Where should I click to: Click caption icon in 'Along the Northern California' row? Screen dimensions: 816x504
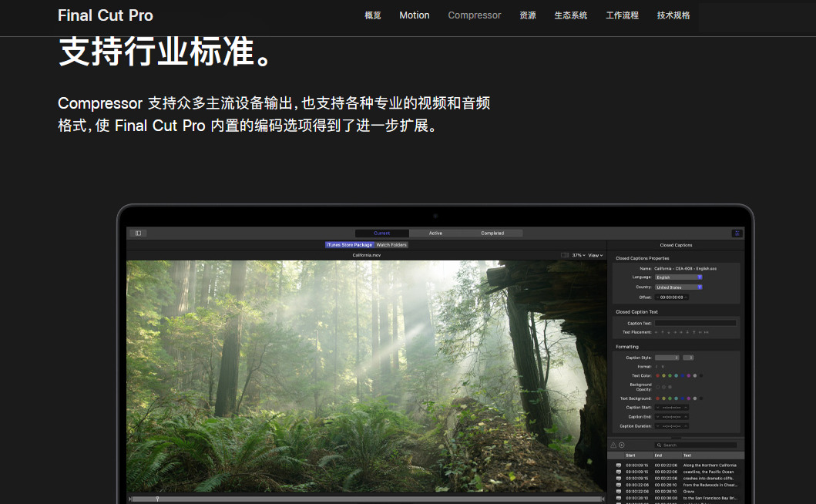coord(618,465)
